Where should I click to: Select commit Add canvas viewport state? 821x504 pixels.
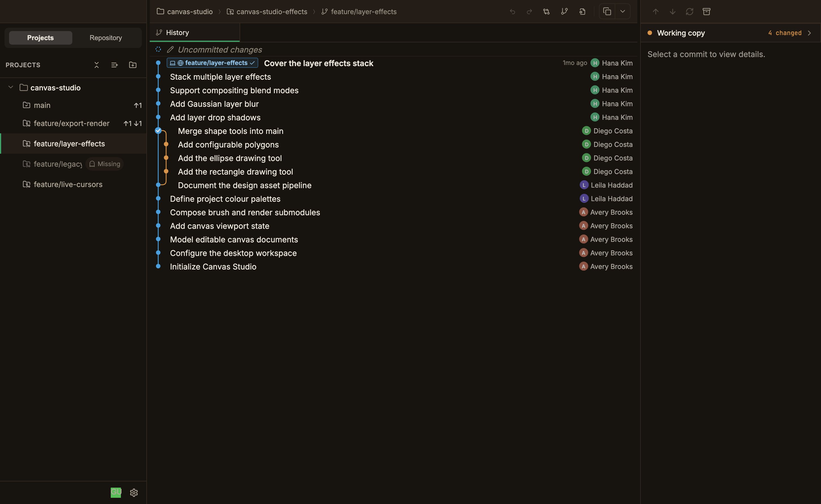click(393, 226)
